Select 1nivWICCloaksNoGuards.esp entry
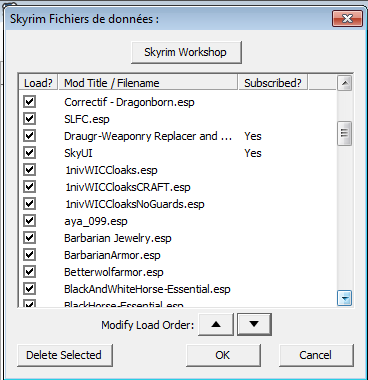 point(135,204)
